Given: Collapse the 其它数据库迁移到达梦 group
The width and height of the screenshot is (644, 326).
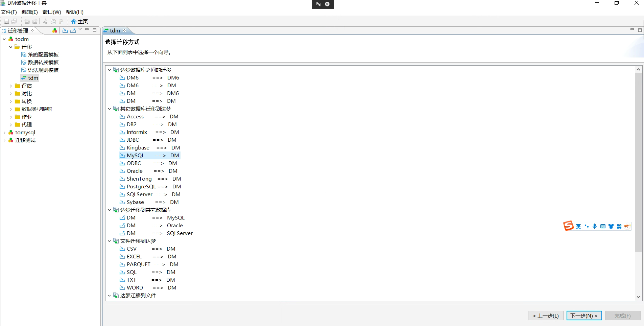Looking at the screenshot, I should (109, 109).
